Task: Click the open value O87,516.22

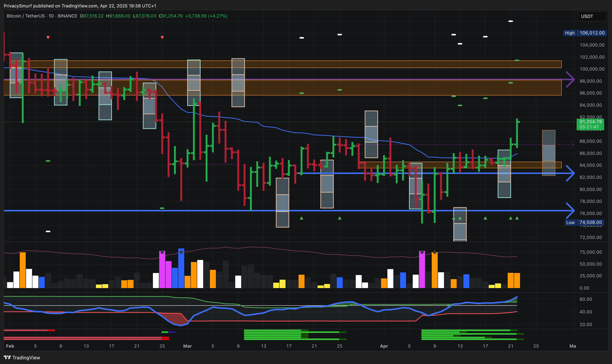Action: click(x=92, y=16)
